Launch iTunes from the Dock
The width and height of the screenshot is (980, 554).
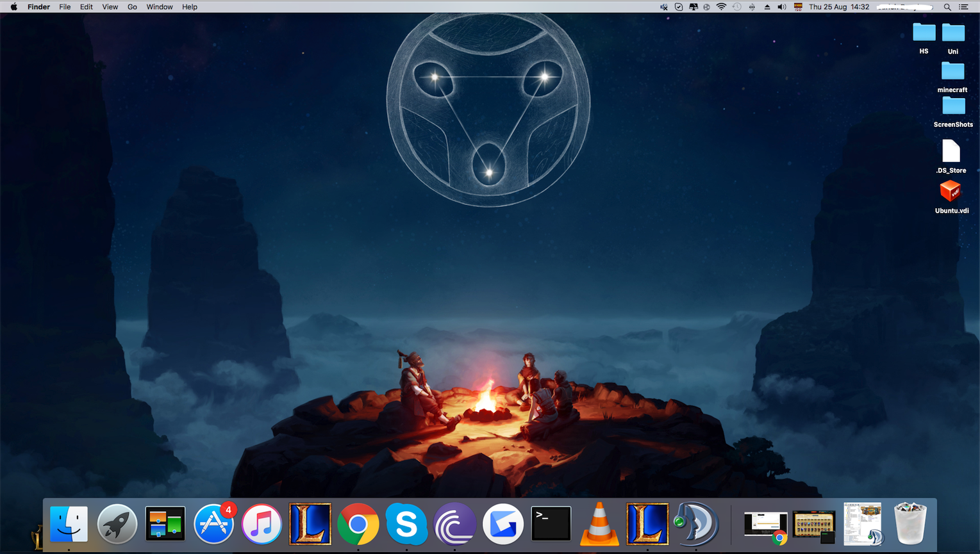pos(262,524)
